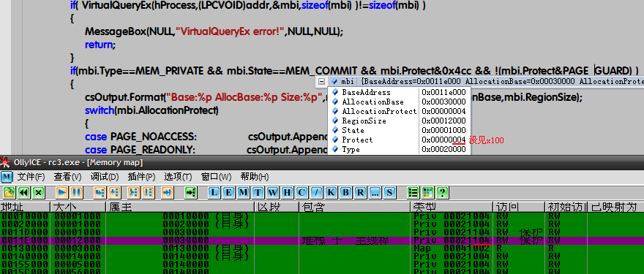Click the Trace into icon
The height and width of the screenshot is (274, 644).
coord(133,192)
